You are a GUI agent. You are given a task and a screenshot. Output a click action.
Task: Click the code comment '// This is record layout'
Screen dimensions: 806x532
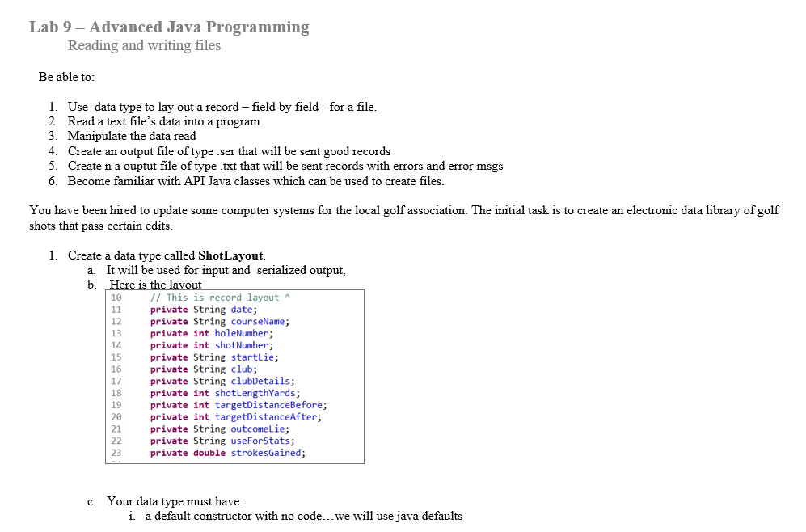coord(220,298)
